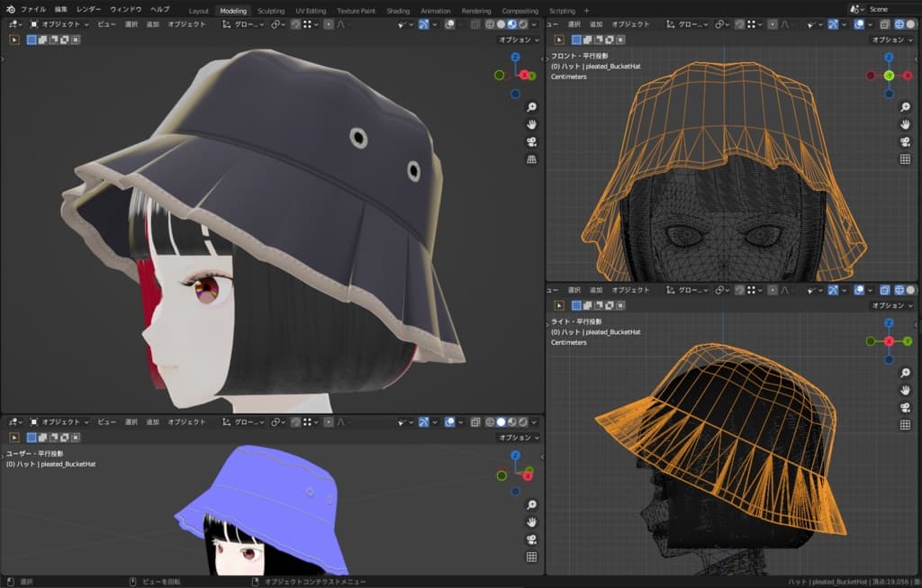Toggle gizmo visibility in the main viewport header

425,24
